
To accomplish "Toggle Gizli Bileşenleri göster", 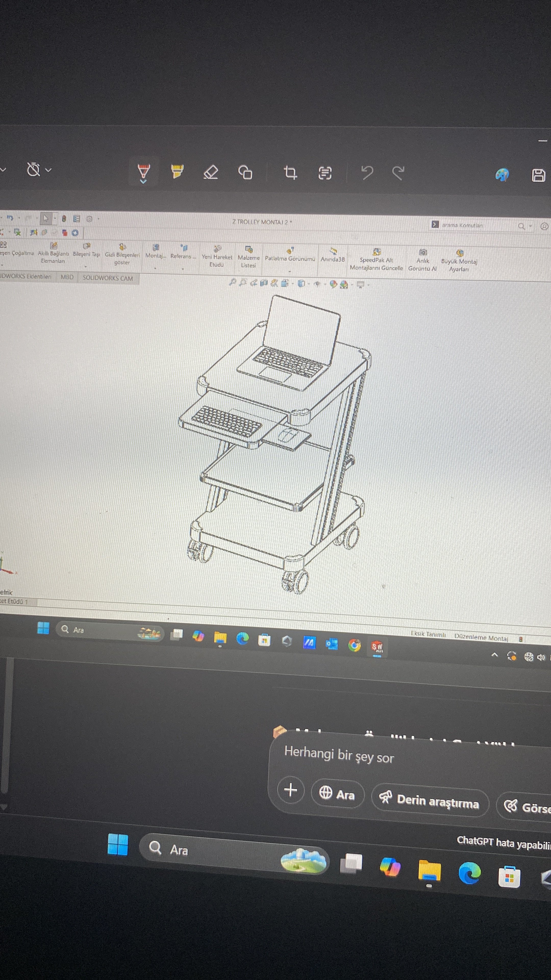I will click(x=122, y=254).
